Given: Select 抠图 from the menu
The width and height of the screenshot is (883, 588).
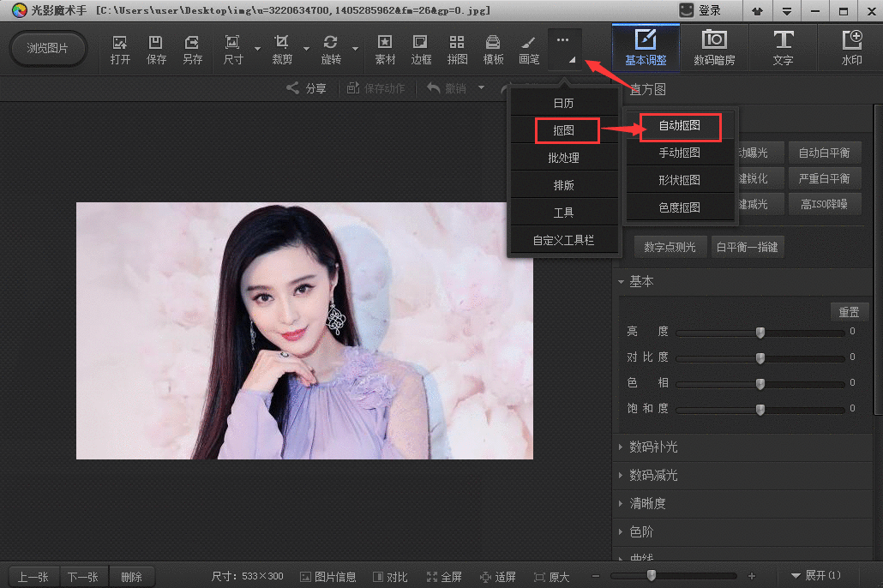Looking at the screenshot, I should [x=566, y=130].
